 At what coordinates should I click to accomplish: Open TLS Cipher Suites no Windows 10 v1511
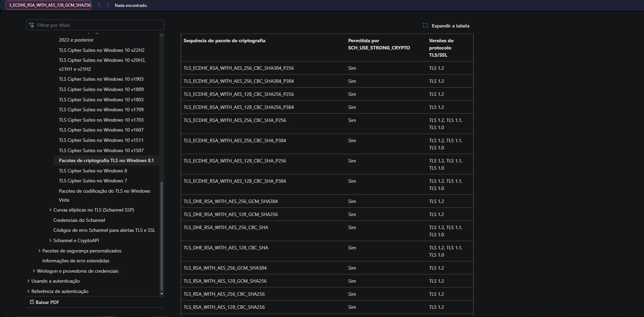[101, 140]
